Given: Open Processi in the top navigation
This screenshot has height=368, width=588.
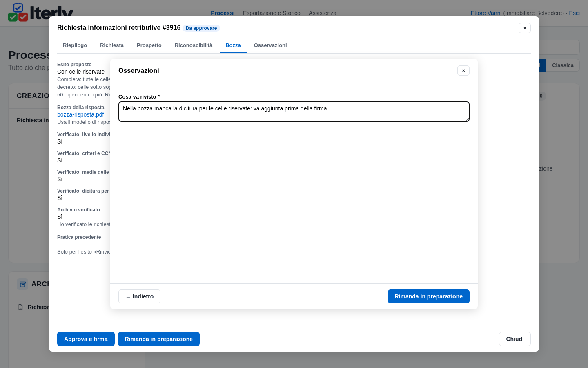Looking at the screenshot, I should pyautogui.click(x=223, y=13).
